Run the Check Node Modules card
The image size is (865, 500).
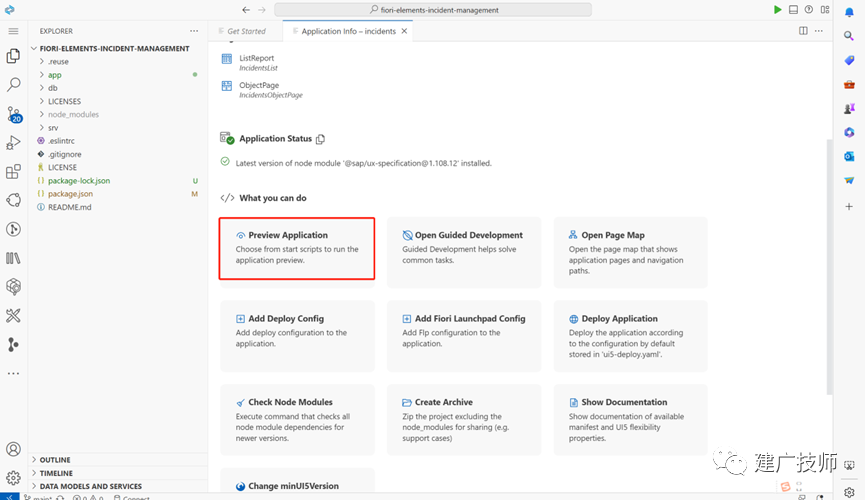[297, 420]
